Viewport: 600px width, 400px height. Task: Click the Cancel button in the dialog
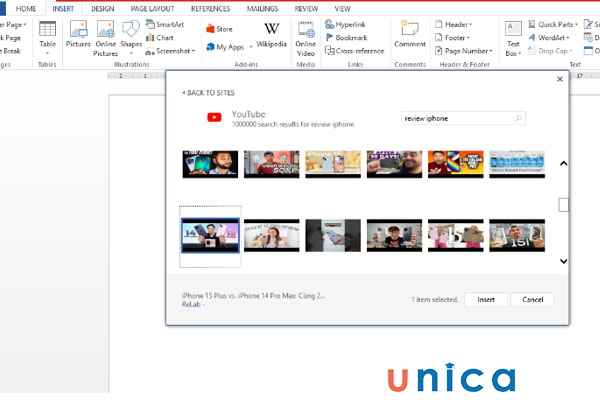(531, 299)
